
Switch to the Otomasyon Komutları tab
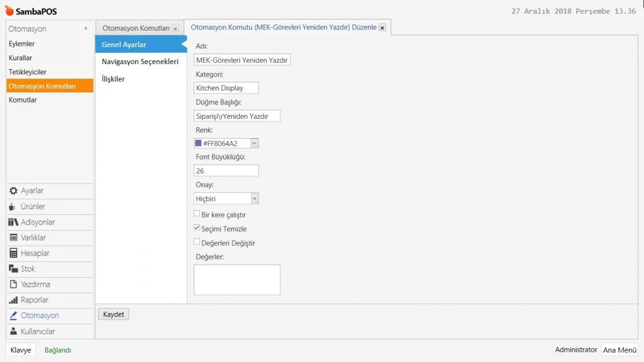136,28
